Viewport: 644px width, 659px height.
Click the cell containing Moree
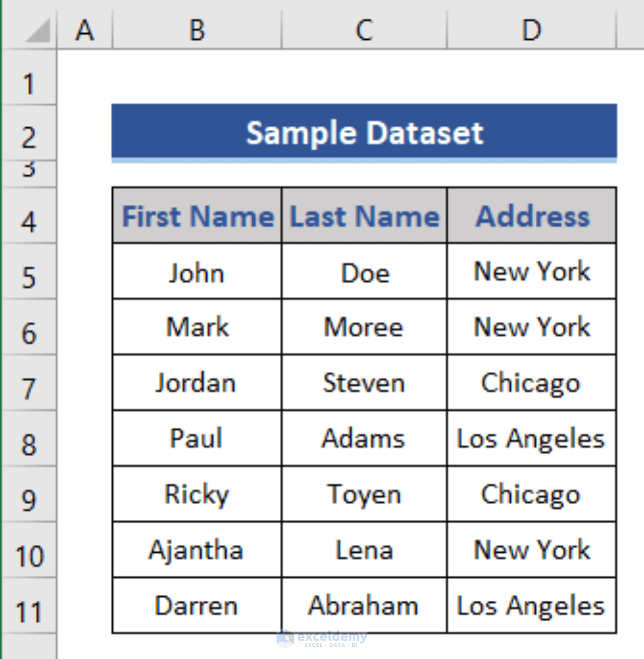click(x=364, y=327)
